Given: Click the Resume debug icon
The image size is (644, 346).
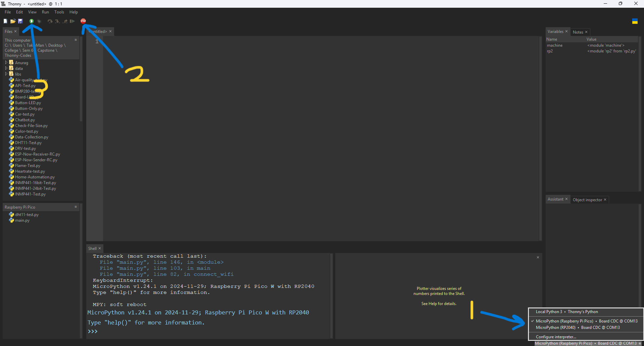Looking at the screenshot, I should [72, 21].
